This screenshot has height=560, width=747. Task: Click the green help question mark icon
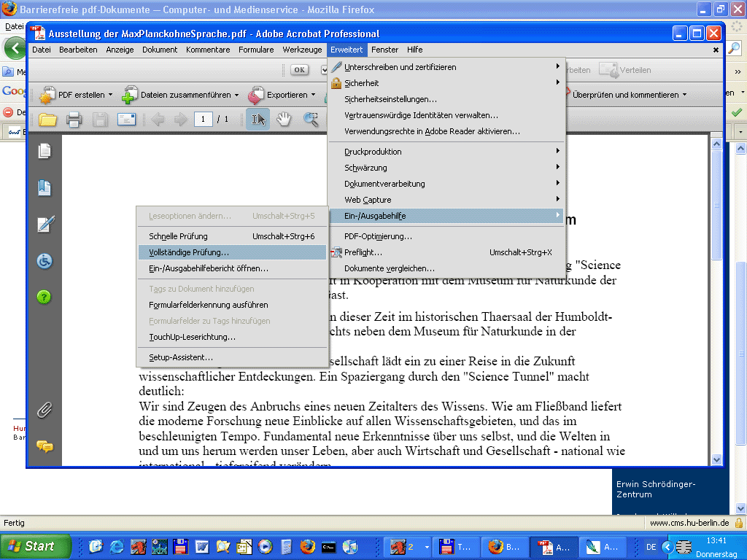pyautogui.click(x=44, y=297)
